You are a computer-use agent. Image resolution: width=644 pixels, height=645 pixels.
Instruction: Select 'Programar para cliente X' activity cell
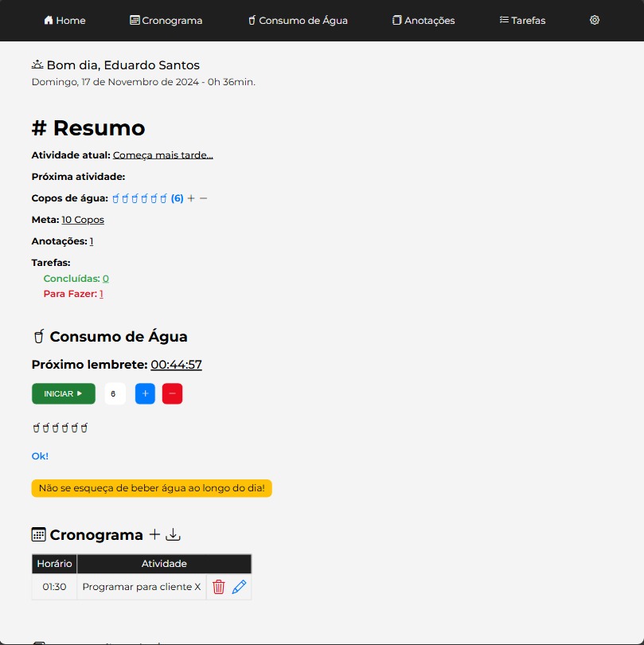tap(142, 587)
